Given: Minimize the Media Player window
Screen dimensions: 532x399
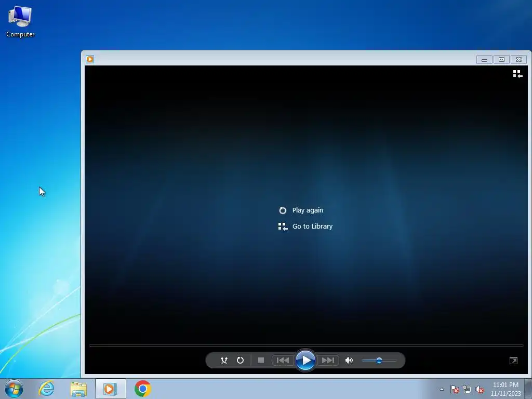Looking at the screenshot, I should point(485,60).
